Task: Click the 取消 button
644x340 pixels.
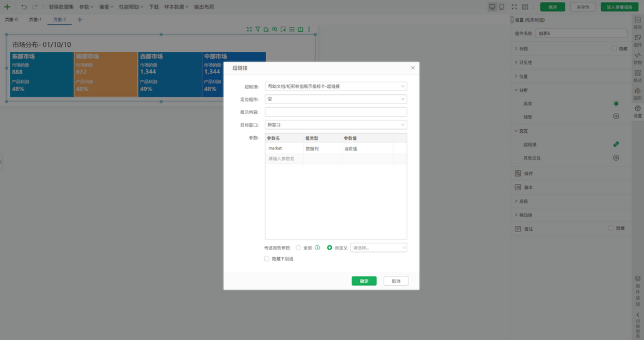Action: point(396,281)
